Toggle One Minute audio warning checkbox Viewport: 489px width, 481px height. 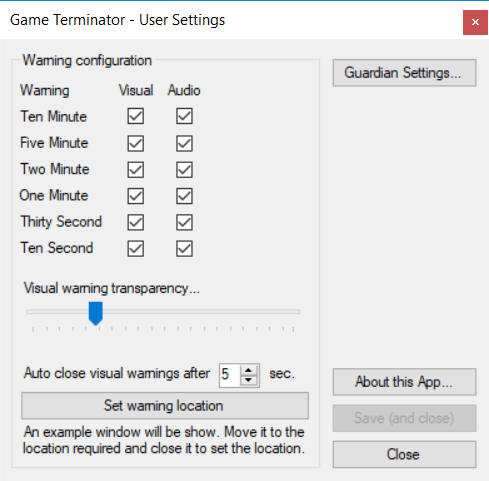point(184,196)
